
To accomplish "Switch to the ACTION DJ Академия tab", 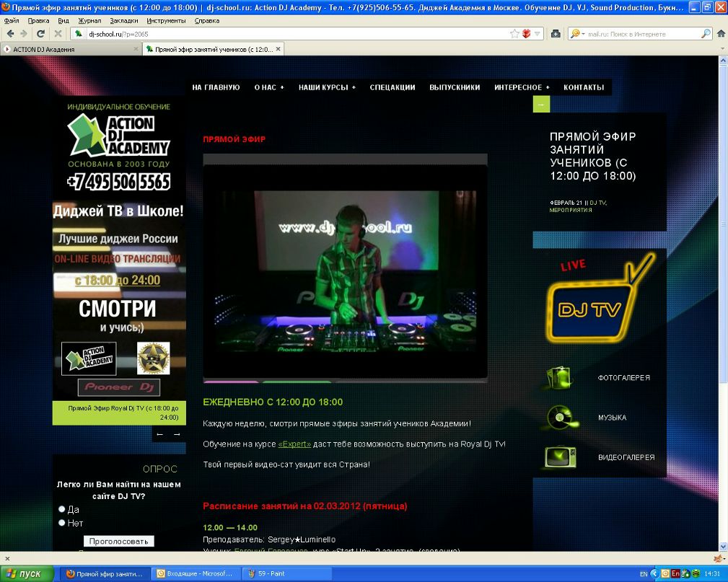I will pos(71,49).
